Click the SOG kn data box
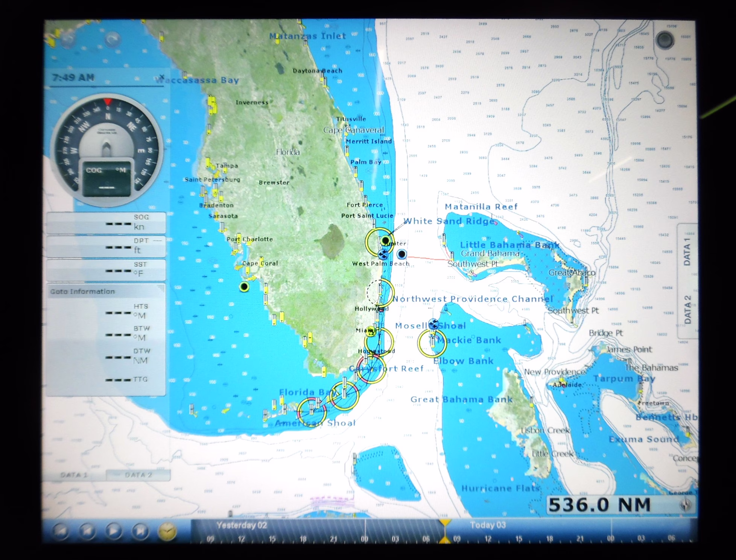This screenshot has height=560, width=736. click(x=106, y=222)
